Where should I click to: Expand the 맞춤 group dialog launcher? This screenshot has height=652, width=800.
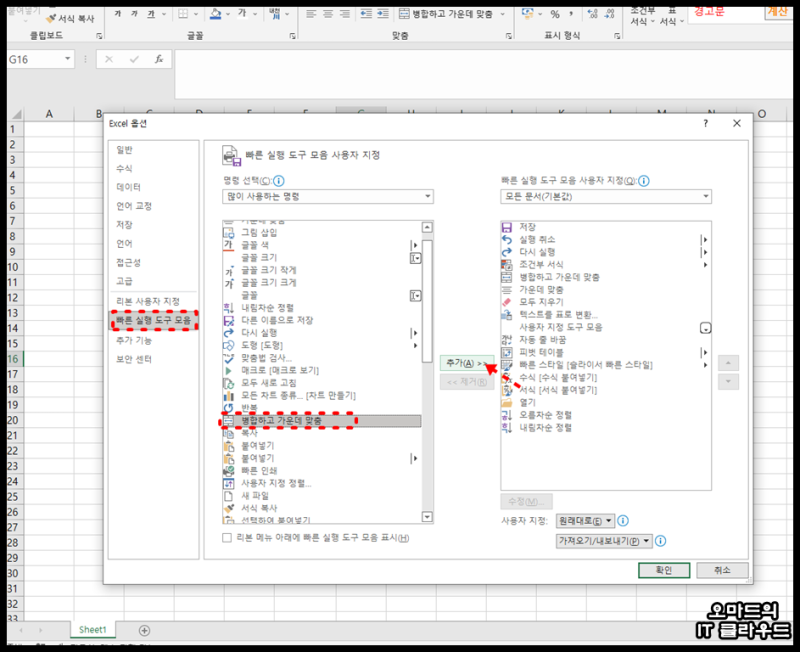[509, 36]
